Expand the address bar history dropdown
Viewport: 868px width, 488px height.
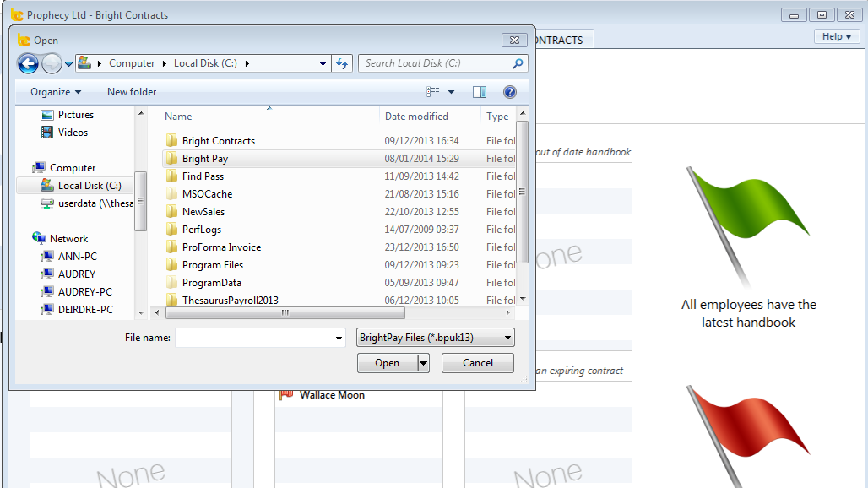point(323,63)
